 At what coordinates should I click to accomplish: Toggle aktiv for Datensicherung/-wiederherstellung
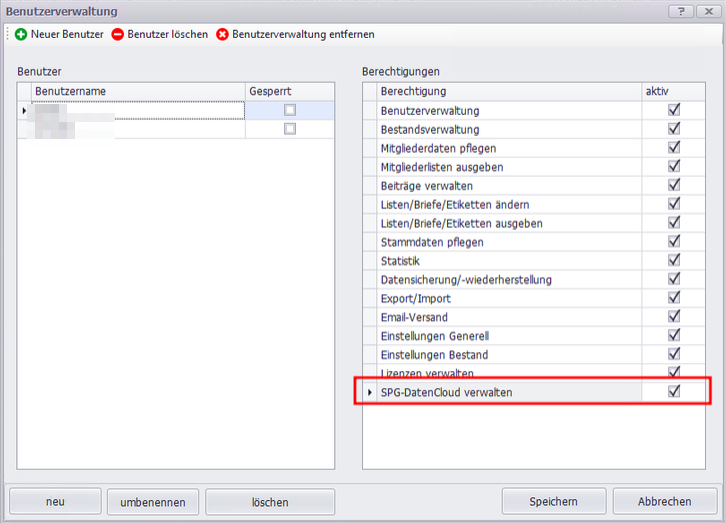click(674, 279)
